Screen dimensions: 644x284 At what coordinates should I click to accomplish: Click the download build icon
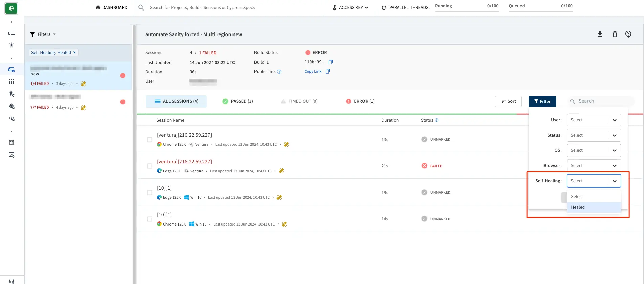600,34
